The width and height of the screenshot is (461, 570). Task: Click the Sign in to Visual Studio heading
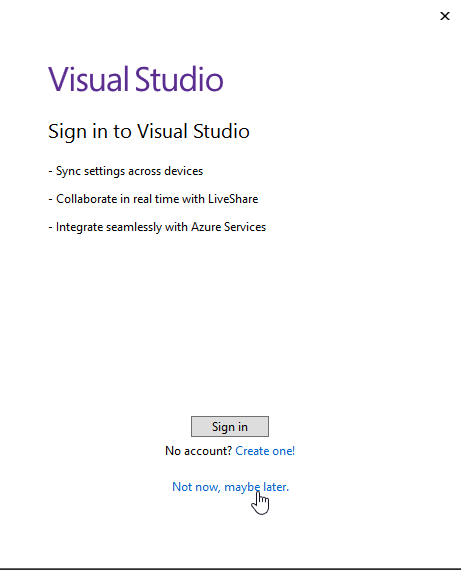pos(149,132)
